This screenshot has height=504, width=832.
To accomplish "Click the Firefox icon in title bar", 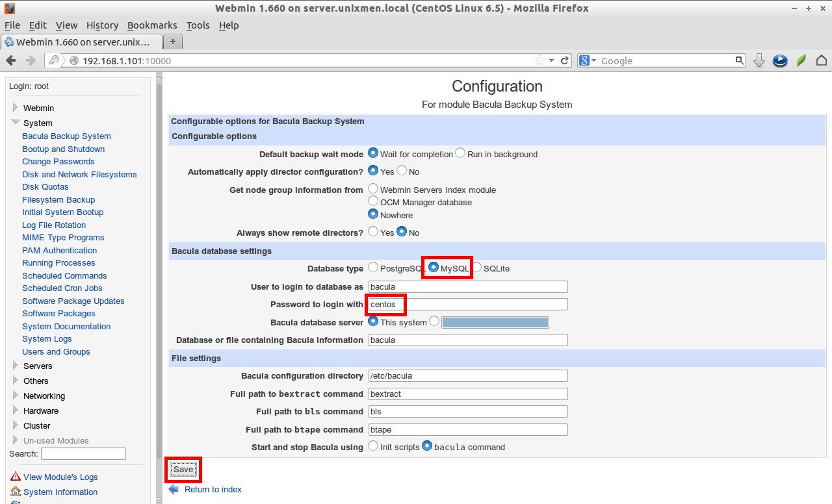I will click(x=10, y=8).
